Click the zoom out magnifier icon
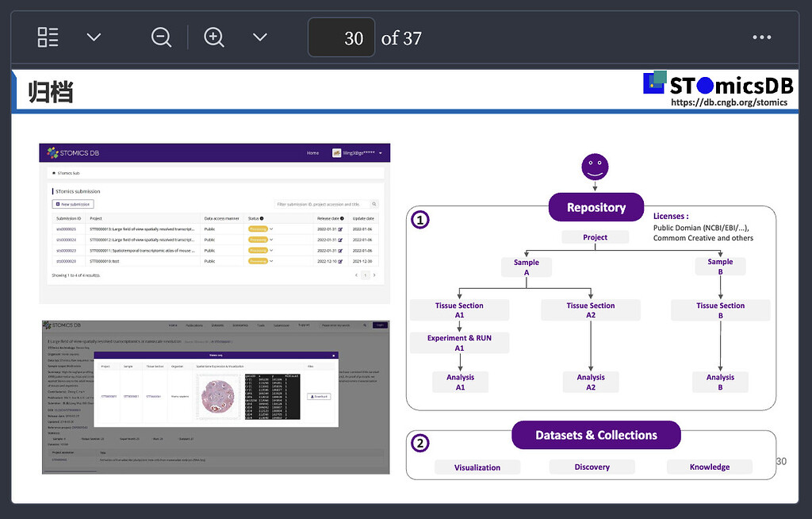The height and width of the screenshot is (519, 812). (x=161, y=37)
